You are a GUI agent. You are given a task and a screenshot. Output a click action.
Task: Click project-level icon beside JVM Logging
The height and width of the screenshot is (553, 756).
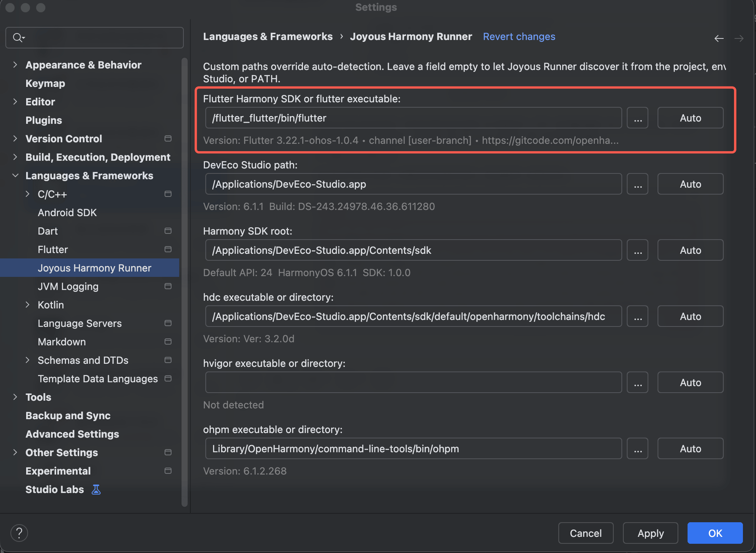[168, 286]
